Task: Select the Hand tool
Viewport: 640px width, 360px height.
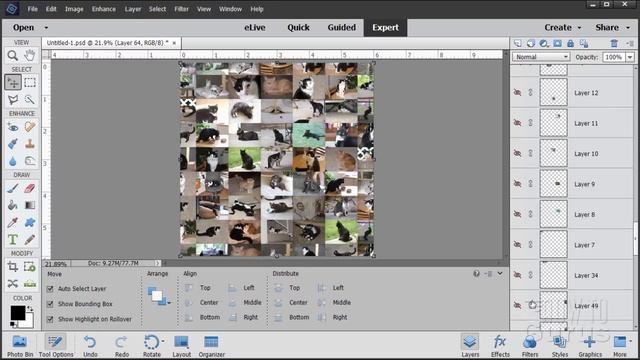Action: pos(29,55)
